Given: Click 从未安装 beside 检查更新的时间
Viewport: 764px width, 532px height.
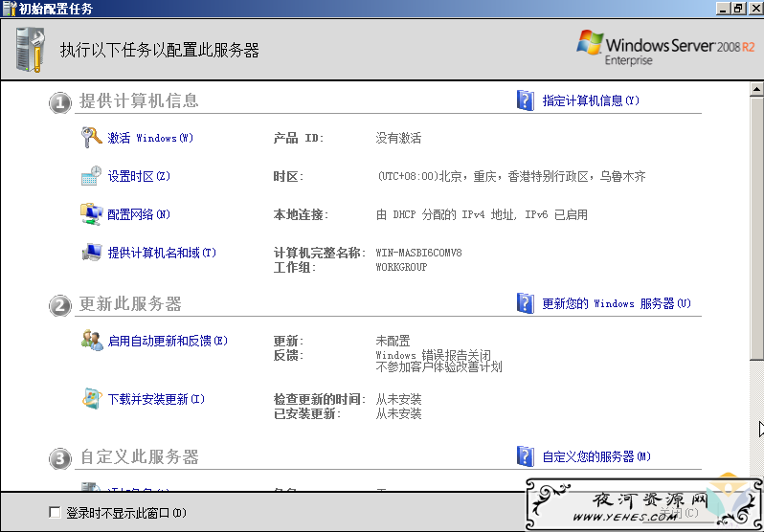Looking at the screenshot, I should click(x=398, y=400).
